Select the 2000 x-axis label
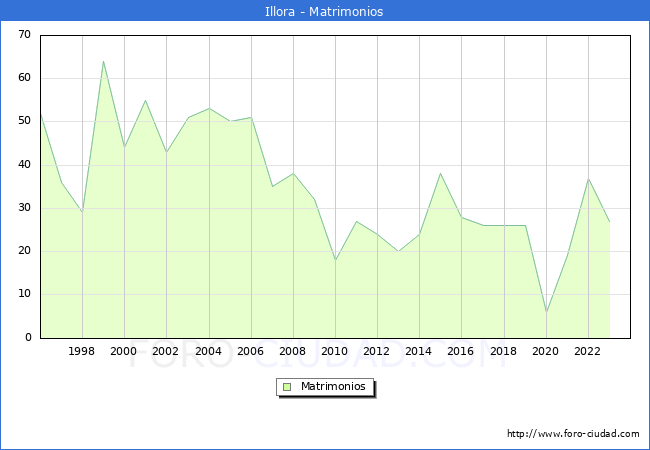The image size is (650, 450). (x=124, y=351)
